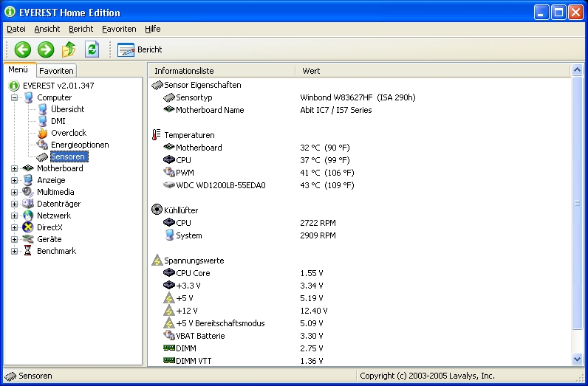Expand the Benchmark tree node
The image size is (588, 386).
(x=14, y=251)
